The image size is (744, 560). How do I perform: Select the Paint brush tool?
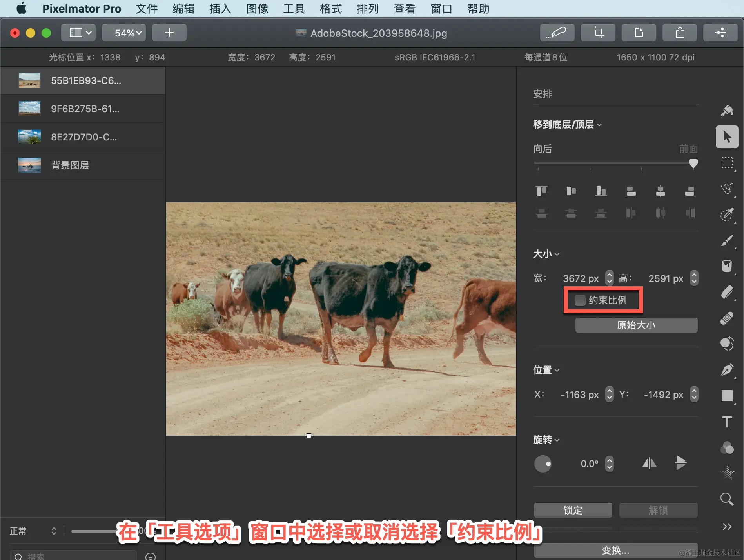click(x=727, y=240)
